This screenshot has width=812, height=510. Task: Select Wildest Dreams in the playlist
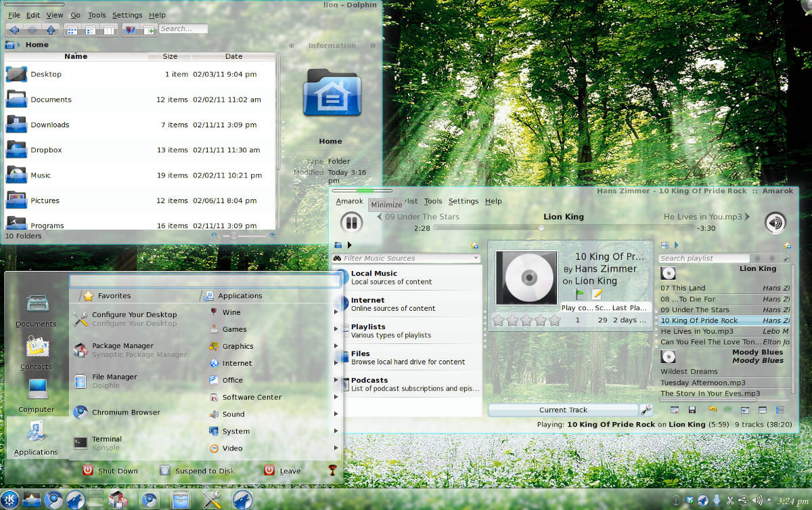[x=725, y=371]
